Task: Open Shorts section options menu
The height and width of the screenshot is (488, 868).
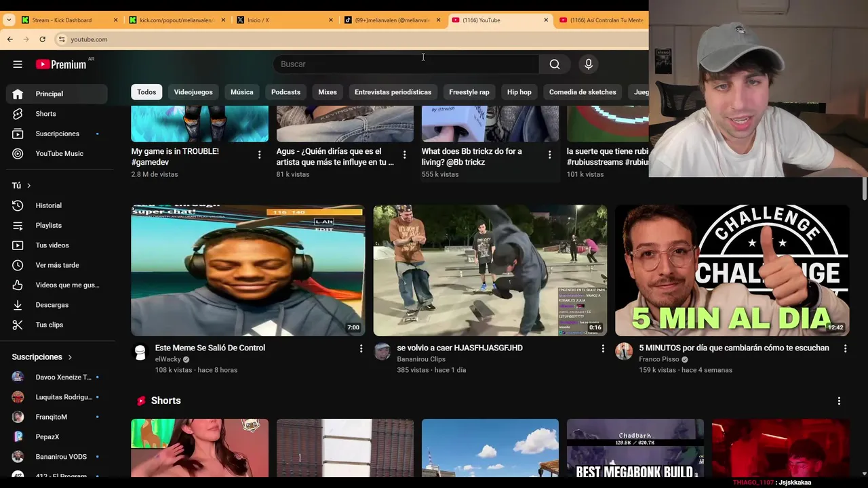Action: click(839, 401)
